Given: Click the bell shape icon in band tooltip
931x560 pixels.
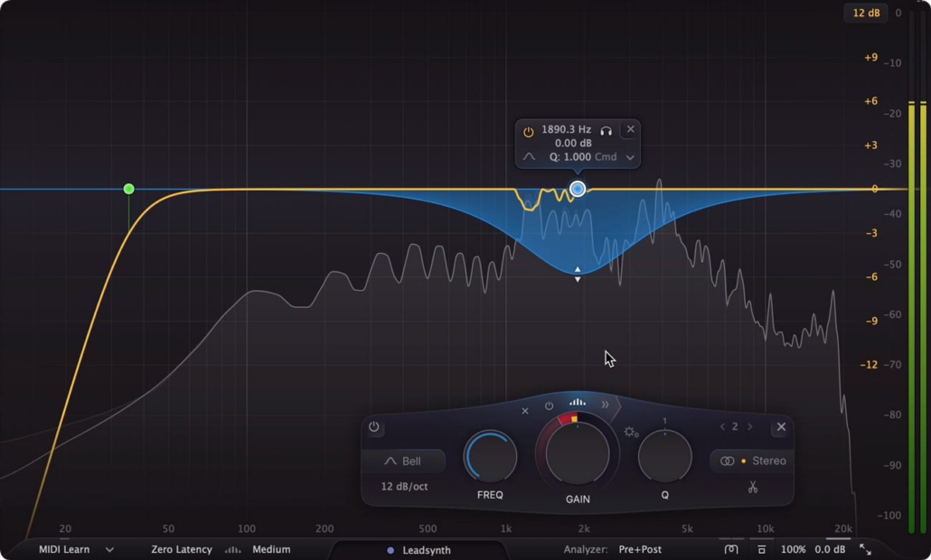Looking at the screenshot, I should (x=529, y=157).
